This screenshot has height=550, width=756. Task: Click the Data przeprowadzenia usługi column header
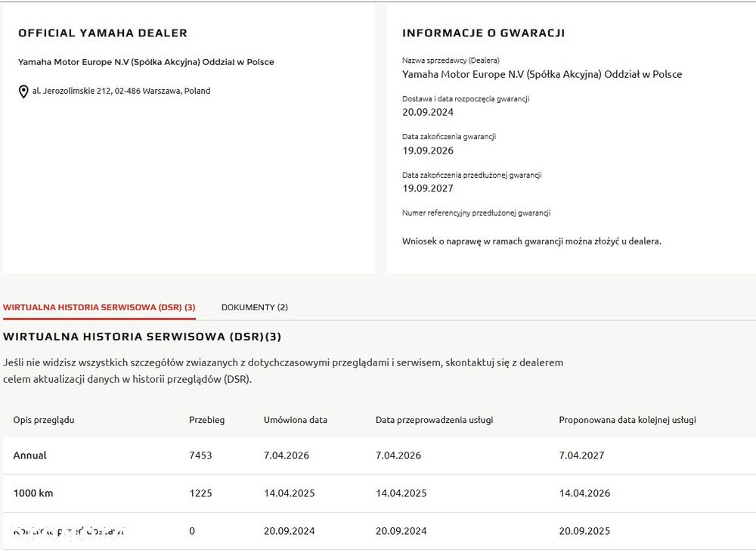click(435, 420)
